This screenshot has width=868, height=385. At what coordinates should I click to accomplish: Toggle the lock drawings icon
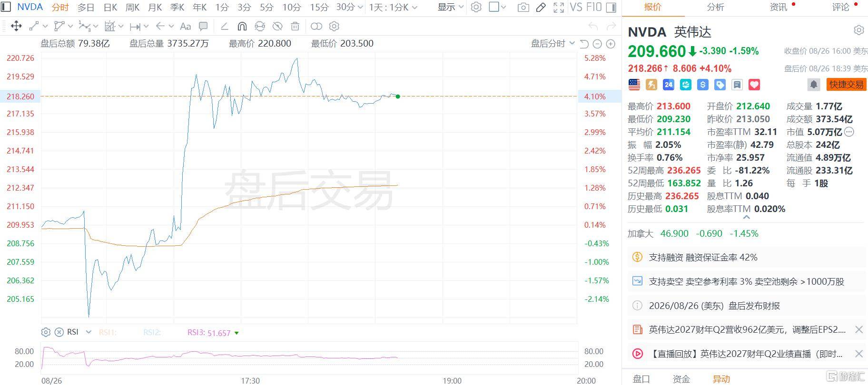pyautogui.click(x=260, y=26)
